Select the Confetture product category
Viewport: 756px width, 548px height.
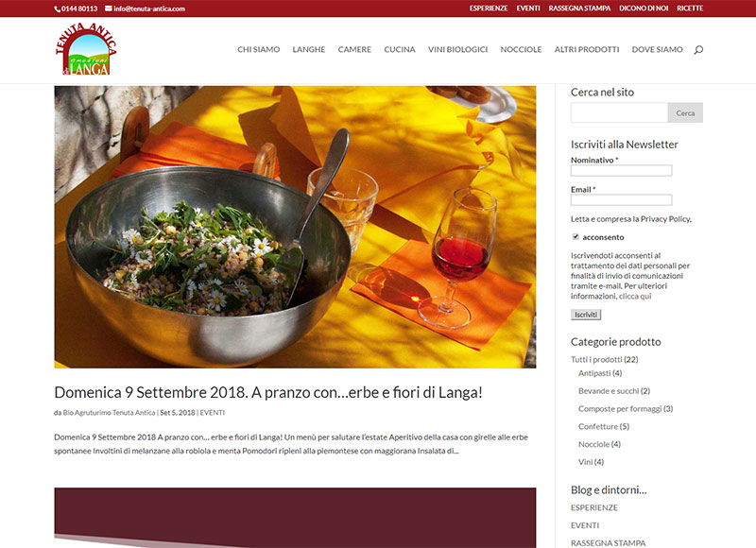pyautogui.click(x=598, y=426)
